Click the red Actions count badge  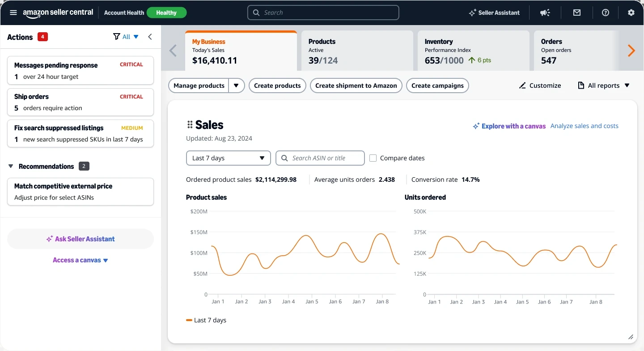pyautogui.click(x=42, y=37)
